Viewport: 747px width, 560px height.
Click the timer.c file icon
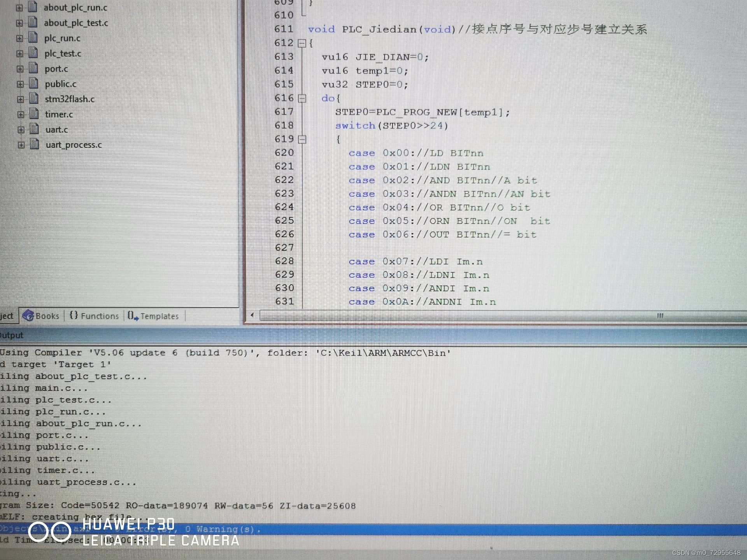(34, 114)
